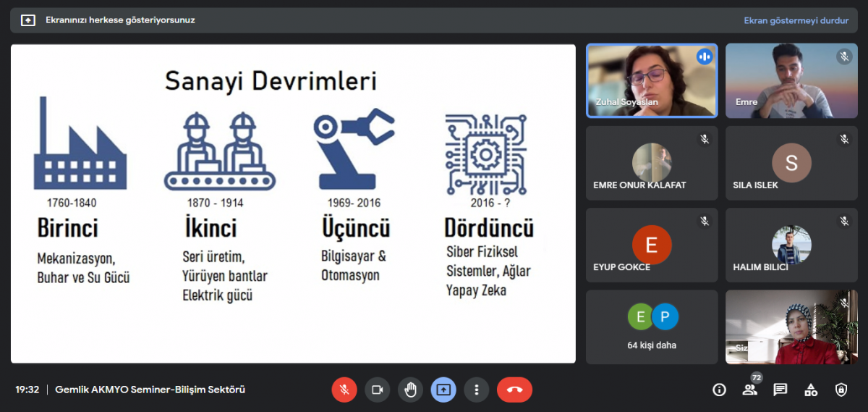Viewport: 868px width, 412px height.
Task: Click the muted mic icon on EMRE ONUR KALAFAT tile
Action: point(705,139)
